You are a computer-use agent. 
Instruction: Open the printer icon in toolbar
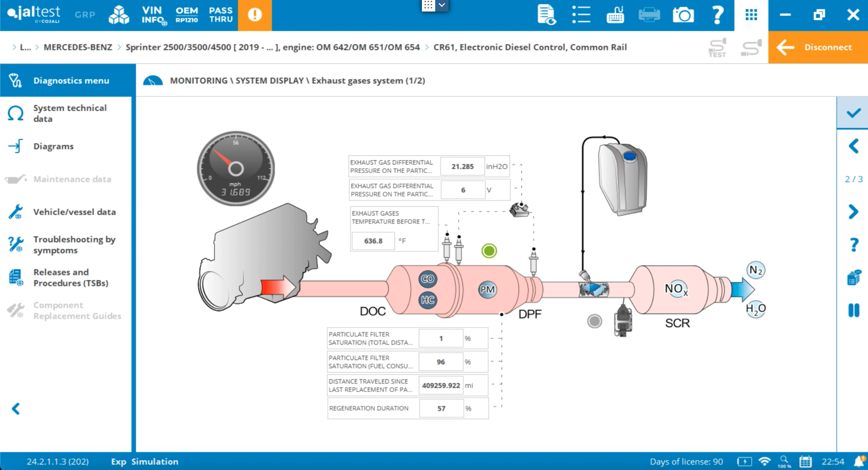pos(649,15)
